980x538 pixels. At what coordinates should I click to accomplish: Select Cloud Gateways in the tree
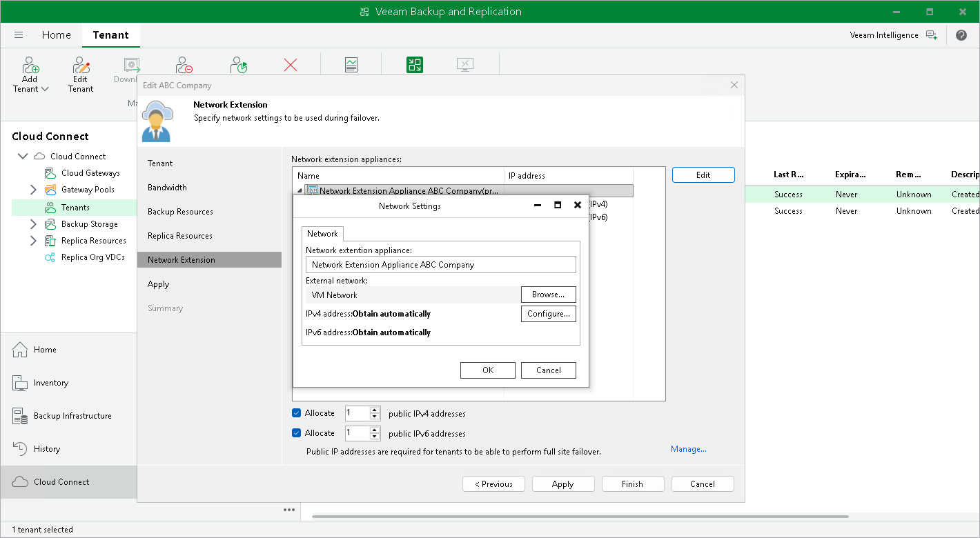(x=90, y=173)
